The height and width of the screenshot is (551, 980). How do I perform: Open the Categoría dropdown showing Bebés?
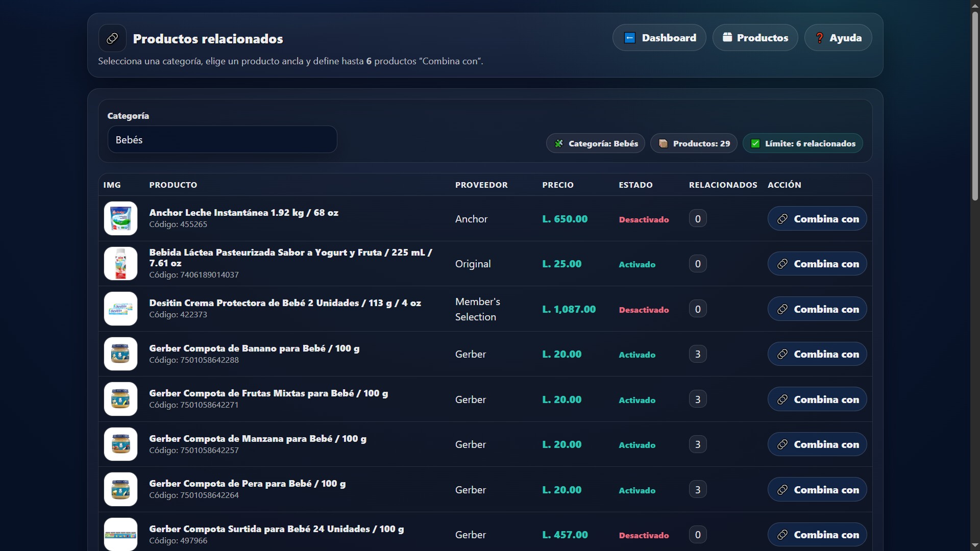pyautogui.click(x=222, y=140)
